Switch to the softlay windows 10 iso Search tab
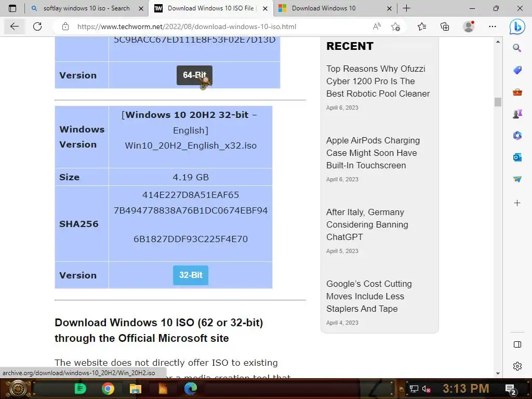The image size is (532, 399). point(87,8)
